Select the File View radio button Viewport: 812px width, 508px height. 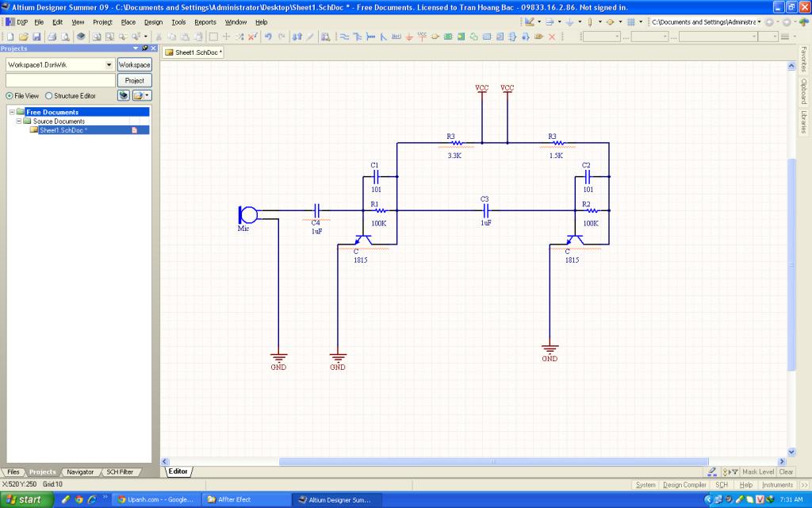coord(9,95)
